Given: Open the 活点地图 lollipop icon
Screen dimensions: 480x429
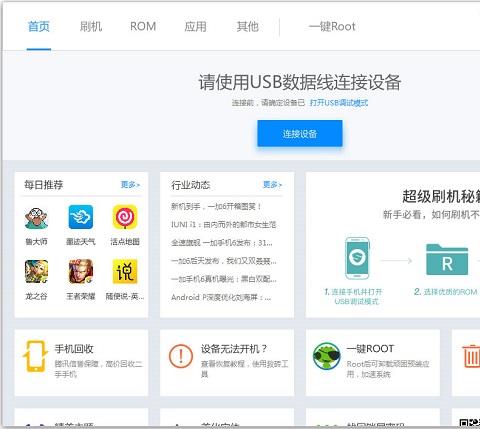Looking at the screenshot, I should click(125, 217).
